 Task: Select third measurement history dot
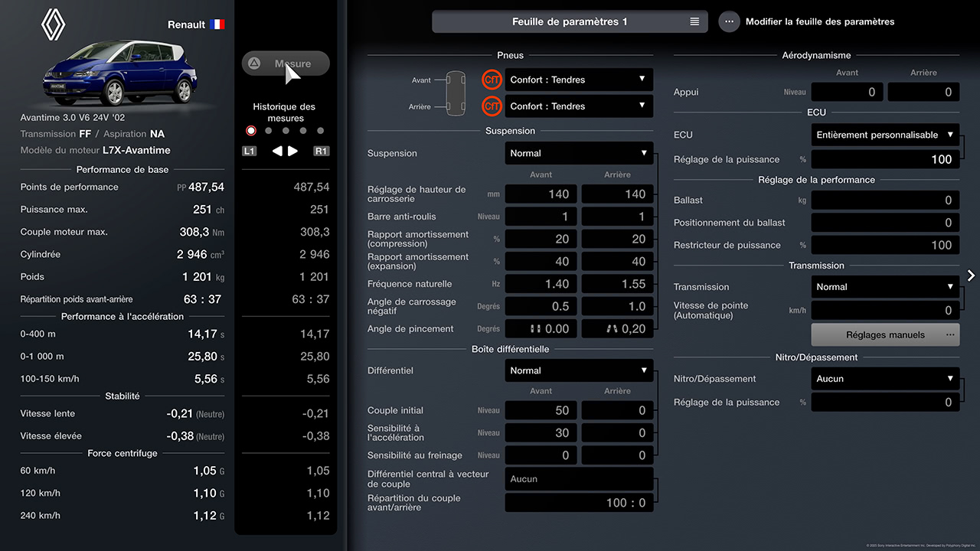pyautogui.click(x=286, y=131)
